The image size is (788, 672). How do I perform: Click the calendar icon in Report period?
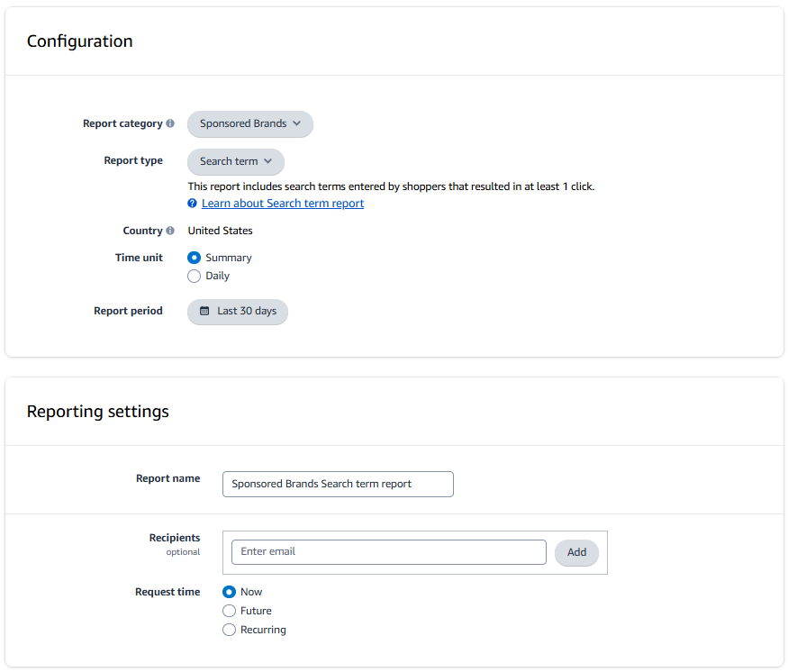(204, 311)
